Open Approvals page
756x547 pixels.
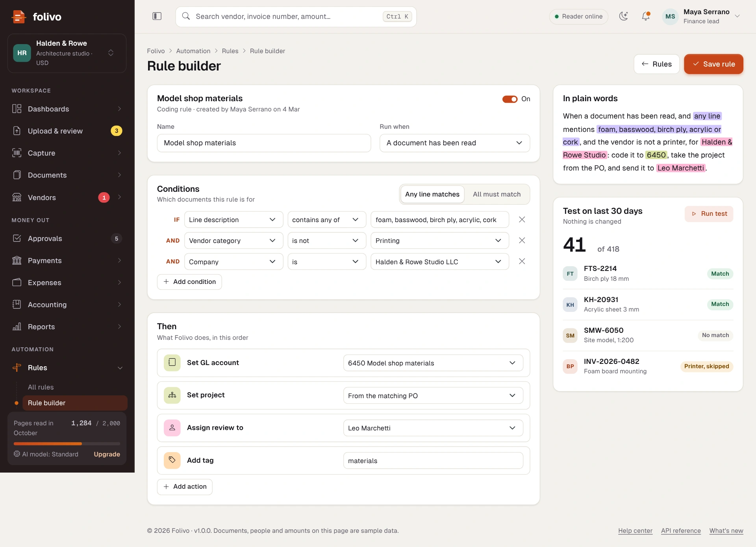pyautogui.click(x=67, y=238)
